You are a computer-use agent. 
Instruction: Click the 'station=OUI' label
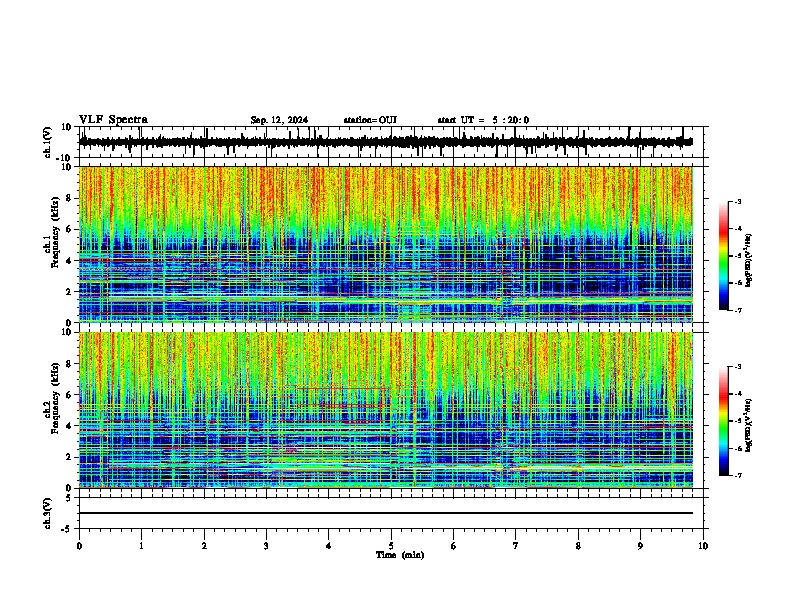(370, 120)
